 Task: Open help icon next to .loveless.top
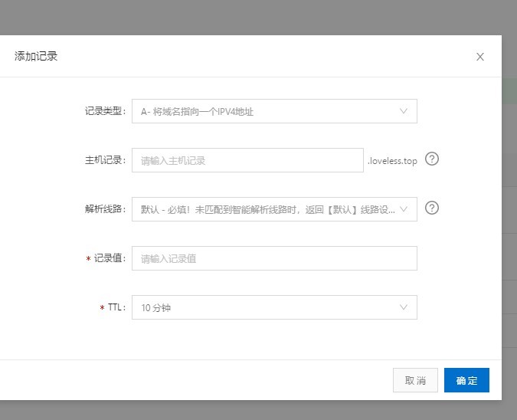(432, 159)
